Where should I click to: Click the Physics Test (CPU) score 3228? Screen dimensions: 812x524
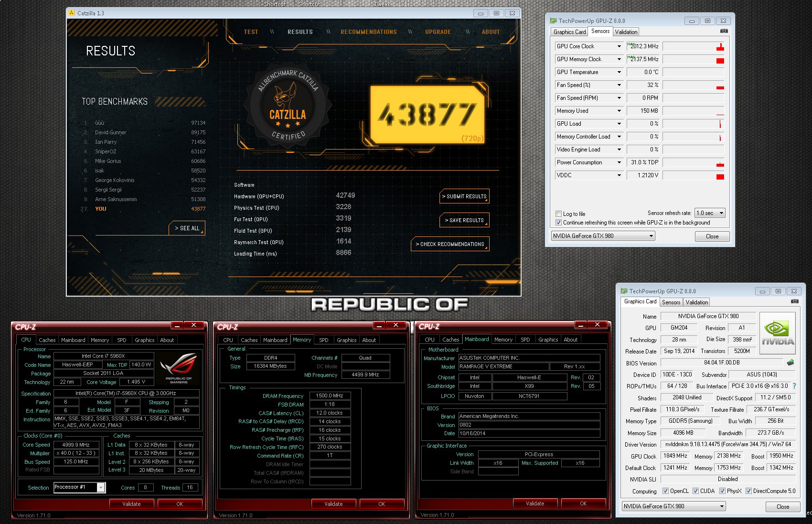point(343,207)
